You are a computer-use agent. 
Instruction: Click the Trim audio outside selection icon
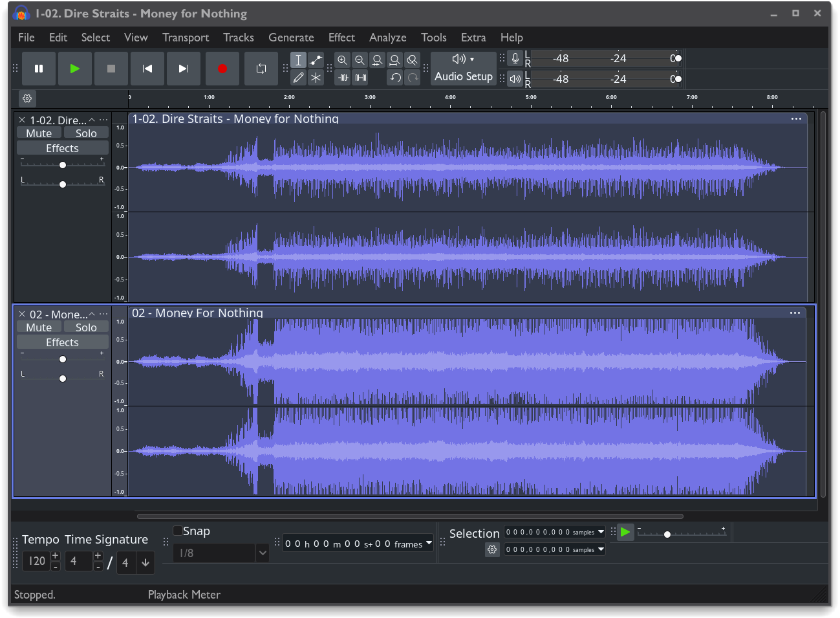click(x=343, y=78)
